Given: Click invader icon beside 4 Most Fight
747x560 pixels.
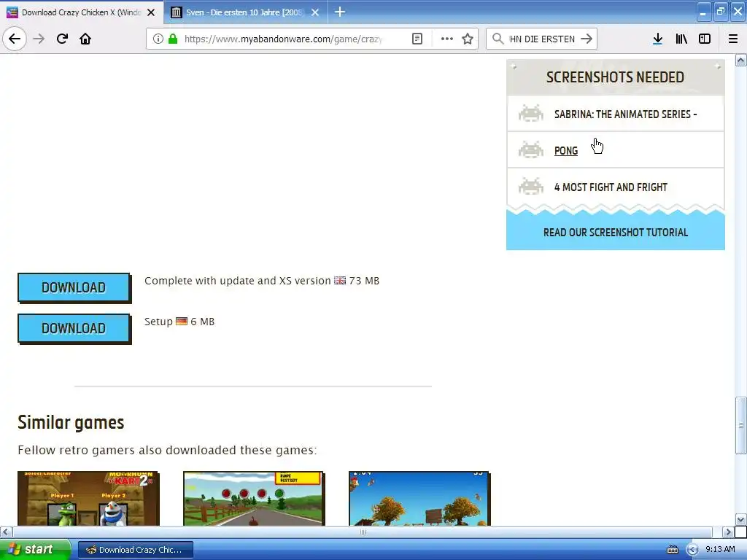Looking at the screenshot, I should [531, 186].
